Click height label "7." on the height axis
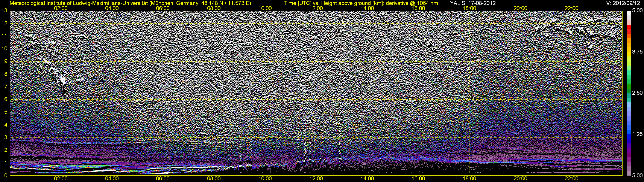The image size is (644, 182). coord(6,87)
